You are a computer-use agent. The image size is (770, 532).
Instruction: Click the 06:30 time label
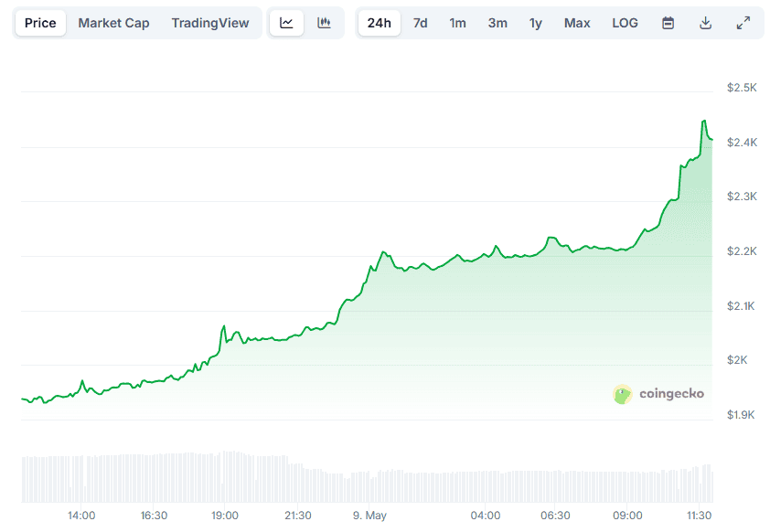pyautogui.click(x=555, y=516)
